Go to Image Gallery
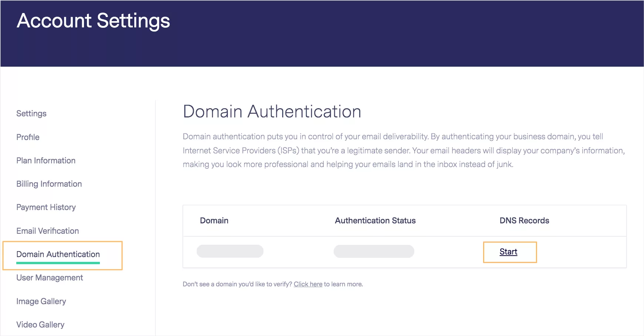644x336 pixels. coord(41,301)
